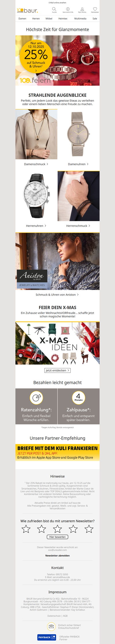Click the PAYBACK logo badge
Image resolution: width=115 pixels, height=644 pixels.
click(x=47, y=637)
